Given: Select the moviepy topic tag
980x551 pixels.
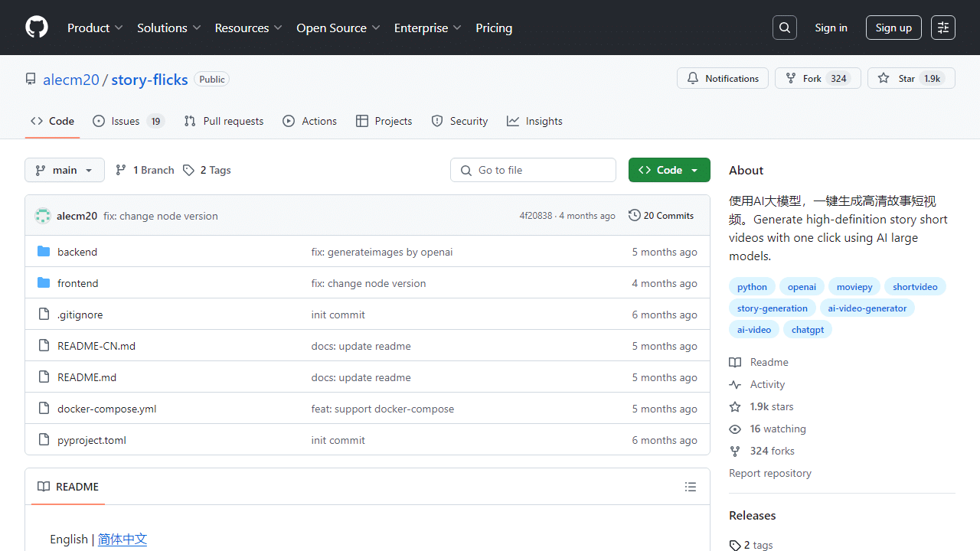Looking at the screenshot, I should pos(854,287).
